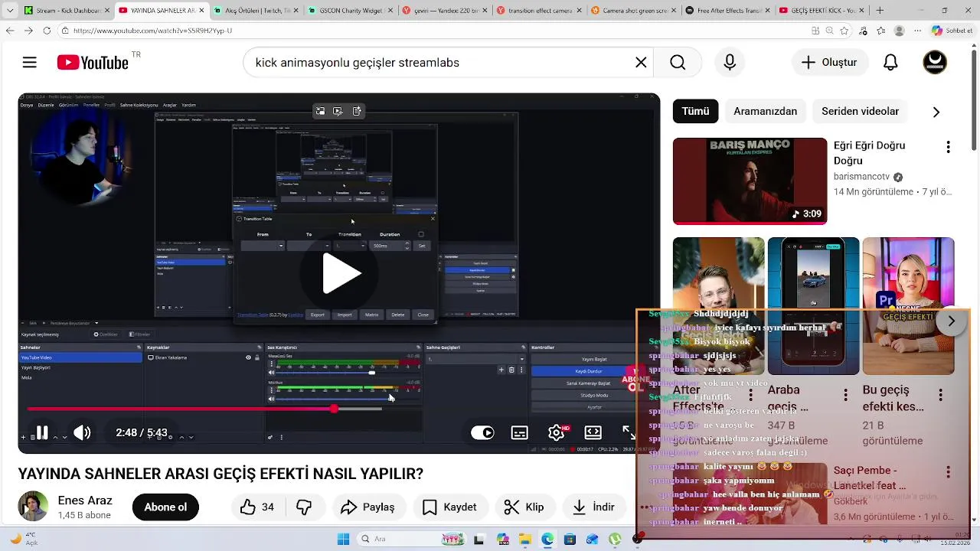The width and height of the screenshot is (980, 551).
Task: Run the search with the magnifier button
Action: click(x=678, y=63)
